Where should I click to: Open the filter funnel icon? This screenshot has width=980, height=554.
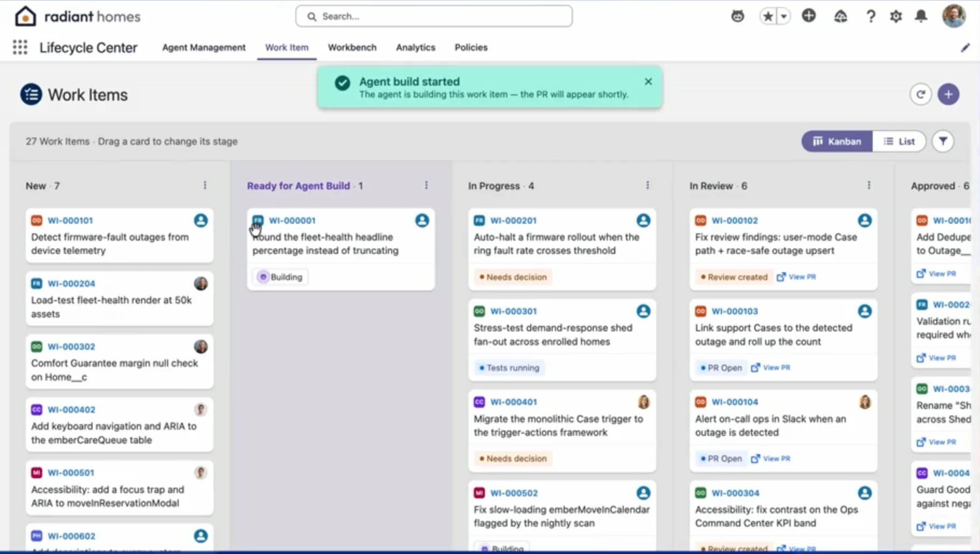click(x=943, y=141)
